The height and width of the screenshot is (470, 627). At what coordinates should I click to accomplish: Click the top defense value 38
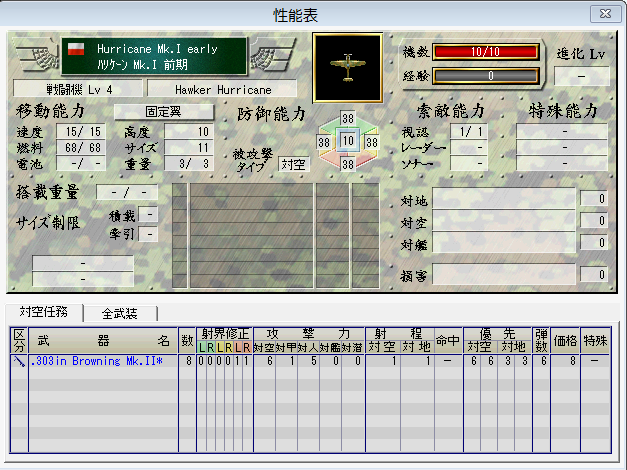point(347,118)
